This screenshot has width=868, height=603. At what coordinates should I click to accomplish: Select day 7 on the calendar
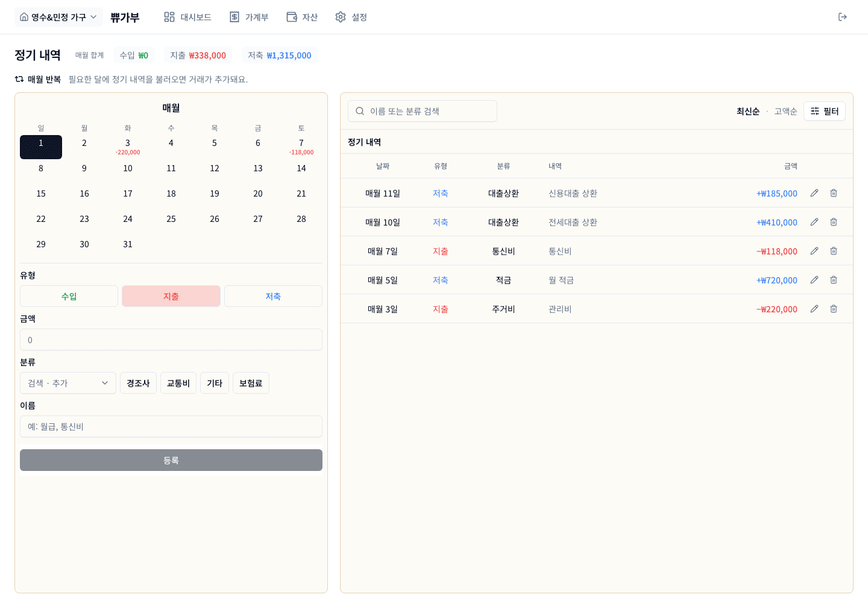(x=301, y=147)
